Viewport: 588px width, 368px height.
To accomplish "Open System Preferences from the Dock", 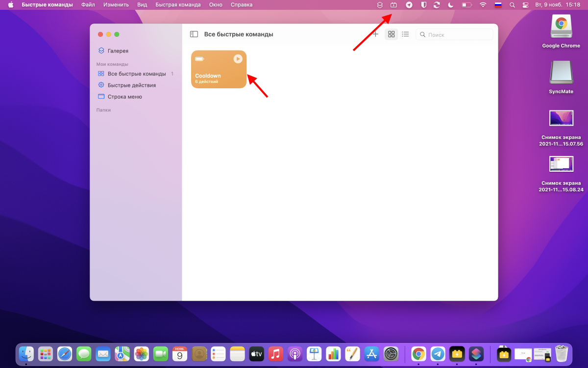I will tap(391, 353).
